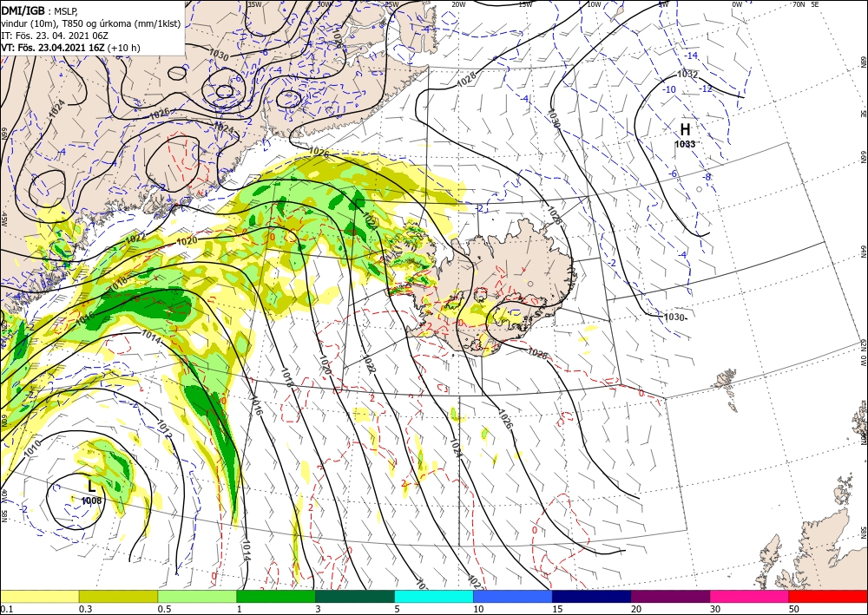Click the 10W longitude label
868x615 pixels.
pyautogui.click(x=595, y=4)
